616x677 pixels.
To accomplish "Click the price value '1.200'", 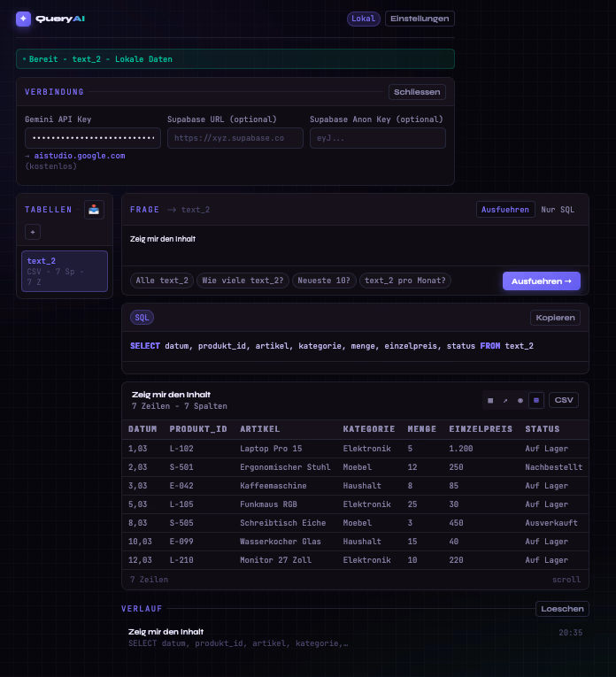I will pyautogui.click(x=461, y=449).
